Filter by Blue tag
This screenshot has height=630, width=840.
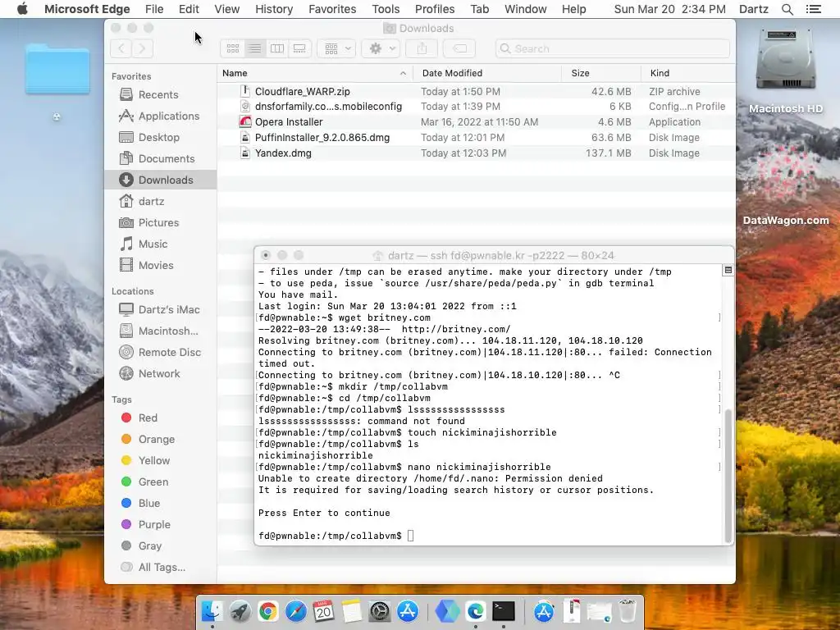click(160, 504)
